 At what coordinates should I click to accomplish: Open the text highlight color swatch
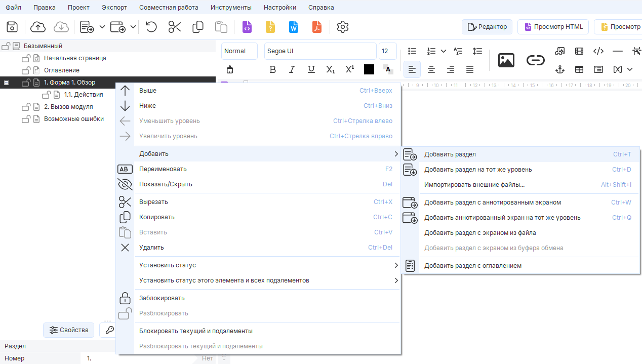(x=388, y=69)
